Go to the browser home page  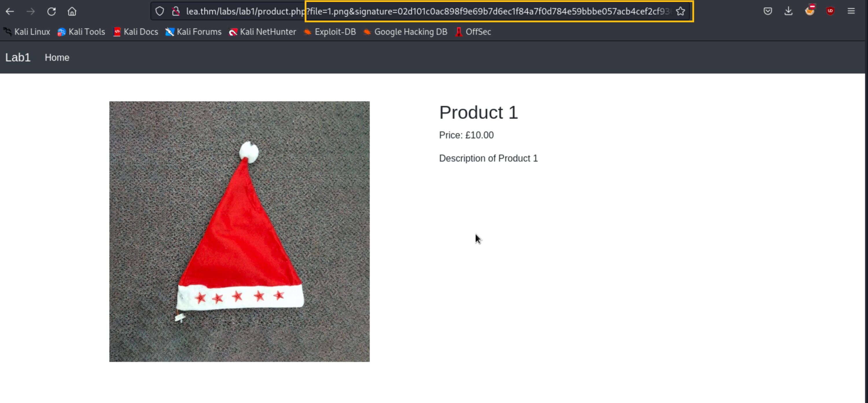[72, 12]
